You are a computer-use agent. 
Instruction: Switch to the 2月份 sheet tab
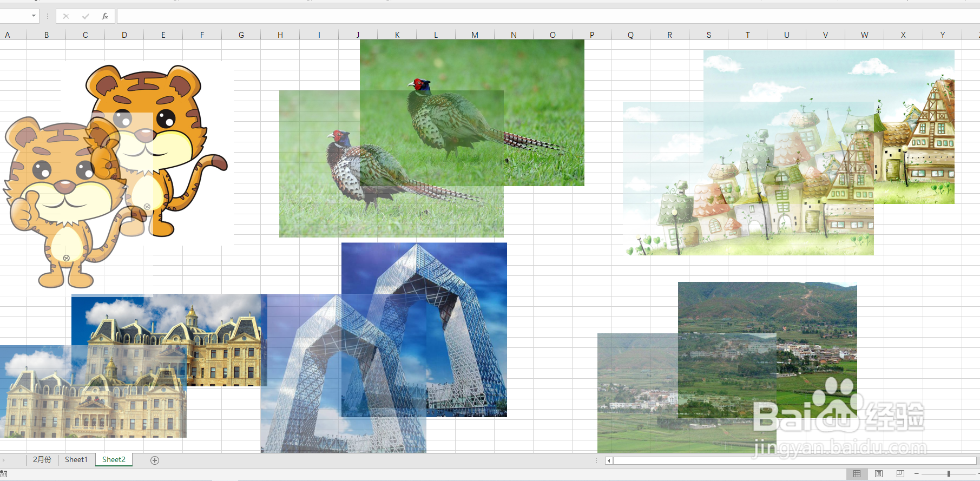42,460
